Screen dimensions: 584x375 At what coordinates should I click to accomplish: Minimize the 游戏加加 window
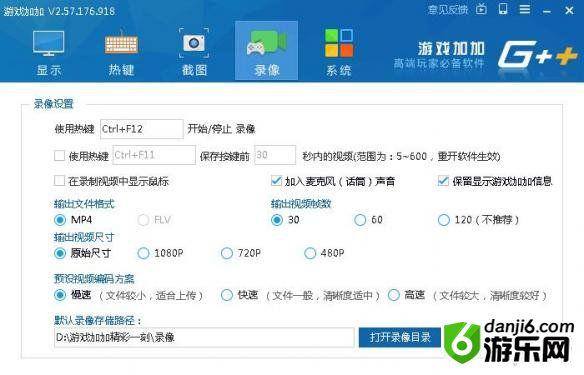(546, 11)
